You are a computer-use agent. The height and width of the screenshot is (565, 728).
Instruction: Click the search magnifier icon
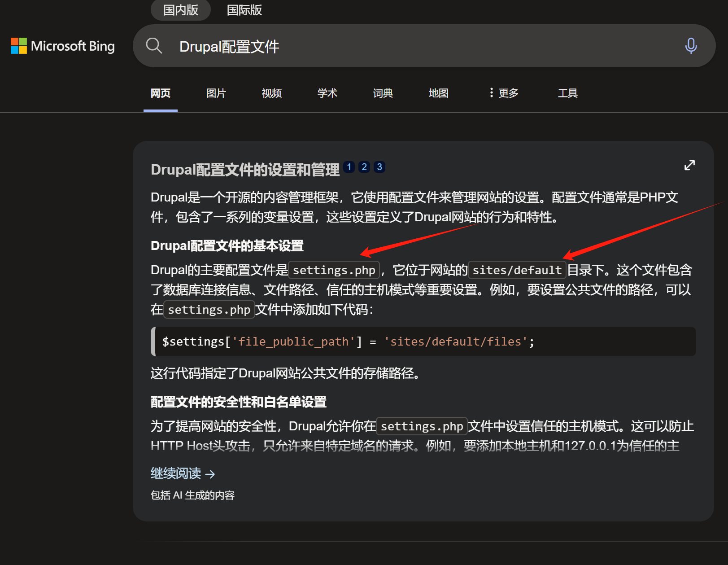pos(154,46)
